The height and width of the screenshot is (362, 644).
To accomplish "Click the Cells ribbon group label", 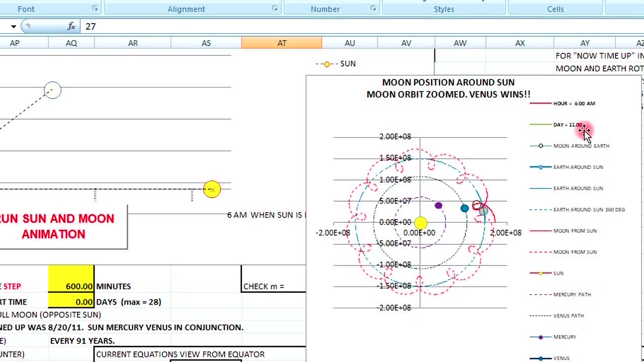I will [x=555, y=9].
